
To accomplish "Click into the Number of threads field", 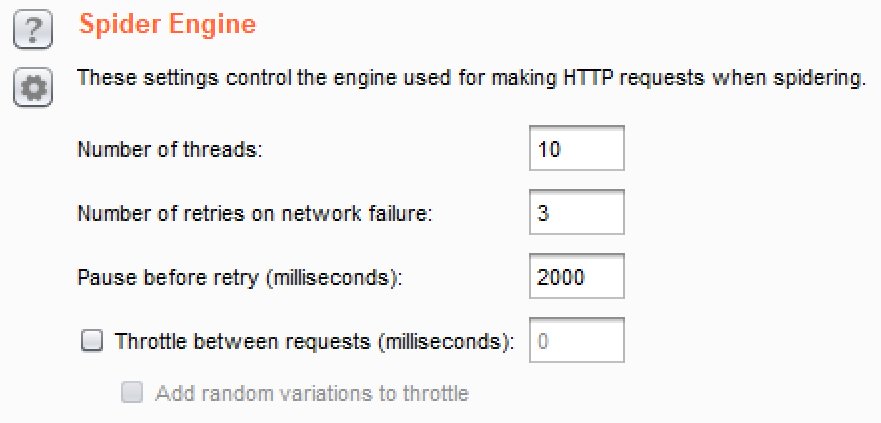I will click(x=577, y=150).
